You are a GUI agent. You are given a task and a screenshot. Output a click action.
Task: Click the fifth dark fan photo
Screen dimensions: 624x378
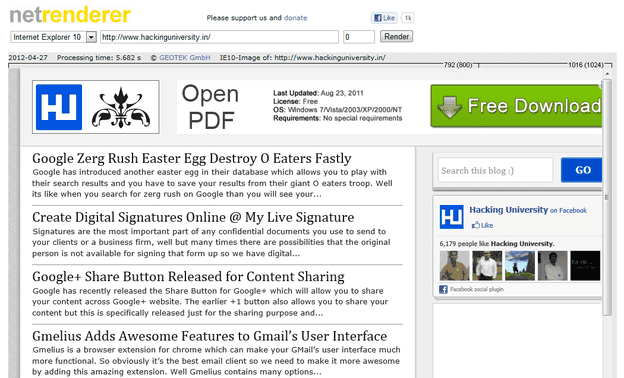click(x=585, y=265)
